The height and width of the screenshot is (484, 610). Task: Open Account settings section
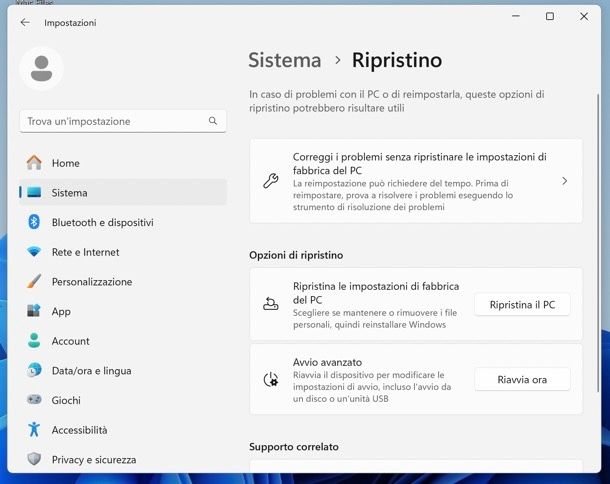click(x=123, y=341)
